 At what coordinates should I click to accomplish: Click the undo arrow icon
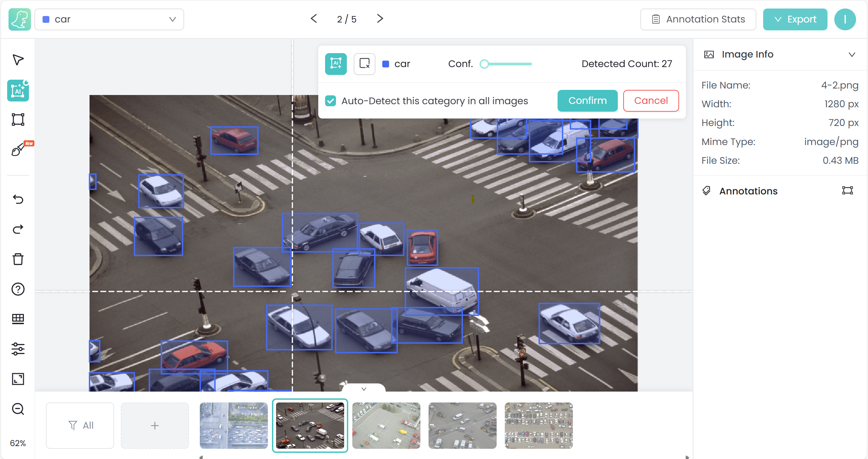[x=18, y=199]
